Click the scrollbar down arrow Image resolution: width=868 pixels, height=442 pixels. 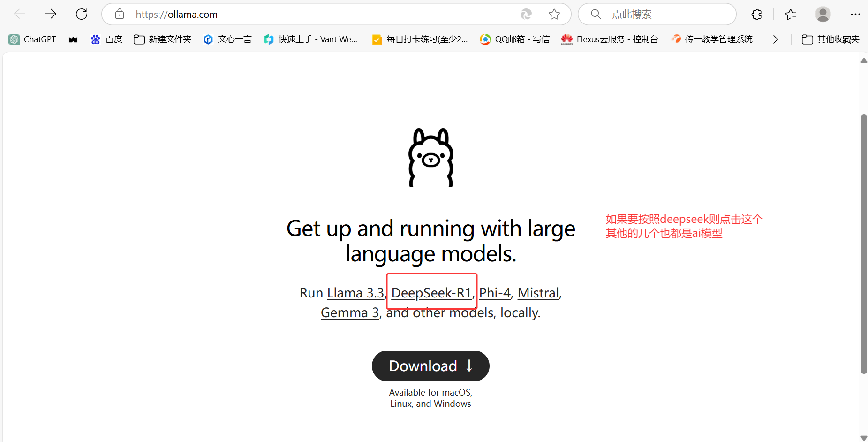click(864, 438)
